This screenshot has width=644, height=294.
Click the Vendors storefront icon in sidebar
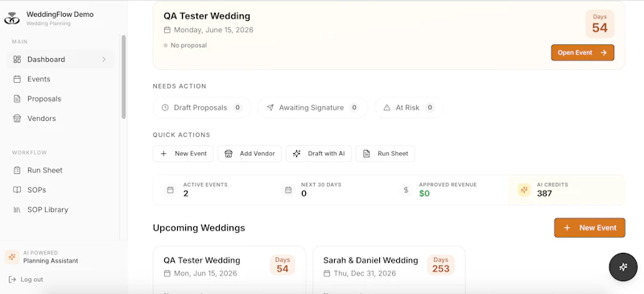coord(17,118)
